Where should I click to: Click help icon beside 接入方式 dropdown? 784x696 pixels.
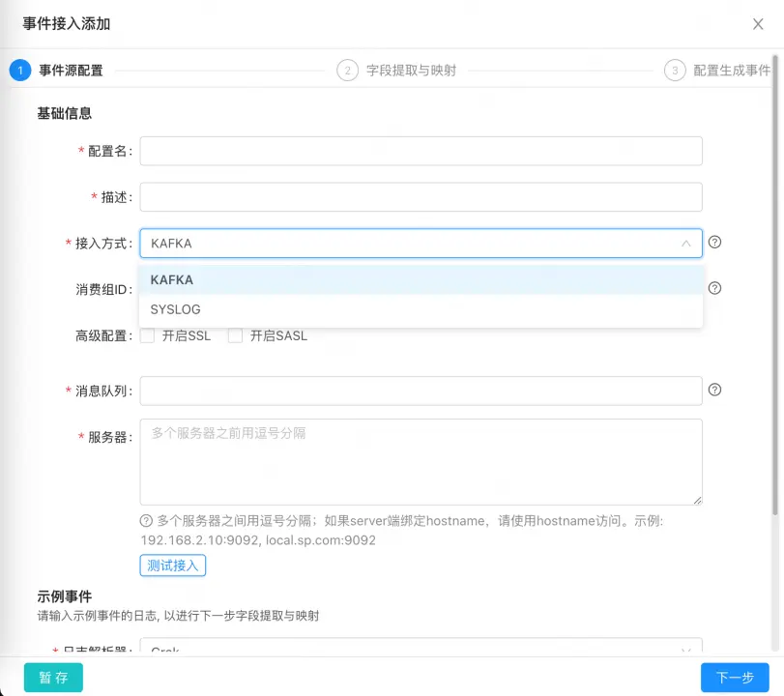[x=715, y=243]
